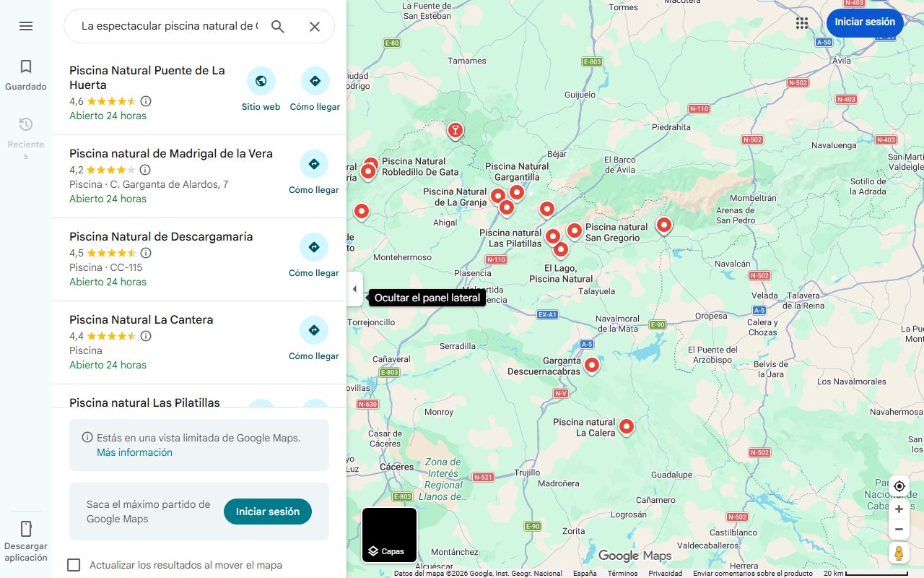924x578 pixels.
Task: Open Street View pegman
Action: 899,553
